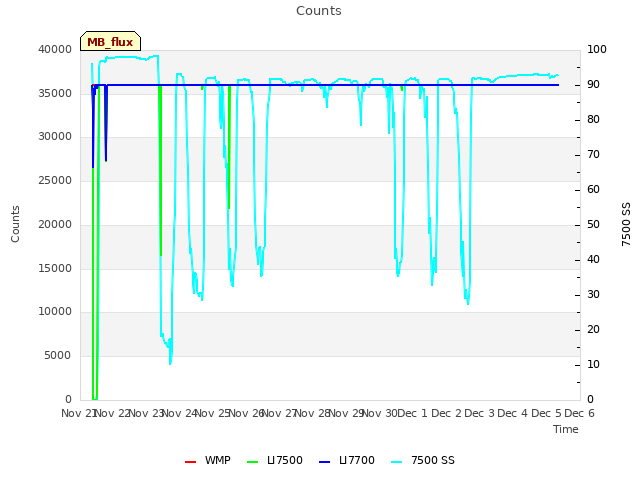The height and width of the screenshot is (480, 640).
Task: Click the Nov 30 date label
Action: (x=380, y=413)
